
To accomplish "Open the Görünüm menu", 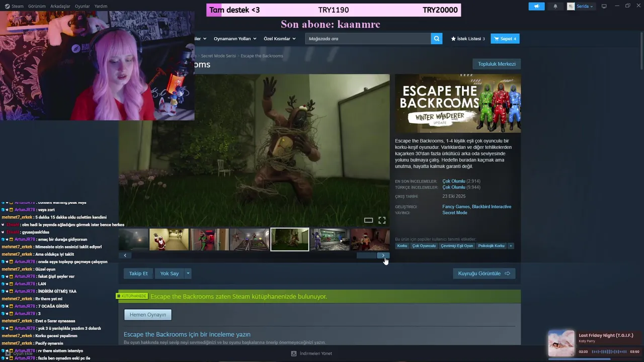I will point(37,6).
